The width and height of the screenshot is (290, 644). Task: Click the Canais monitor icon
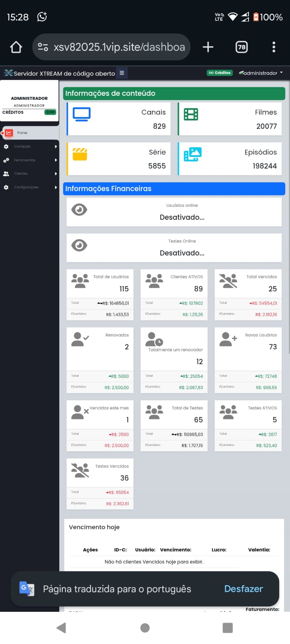coord(81,114)
